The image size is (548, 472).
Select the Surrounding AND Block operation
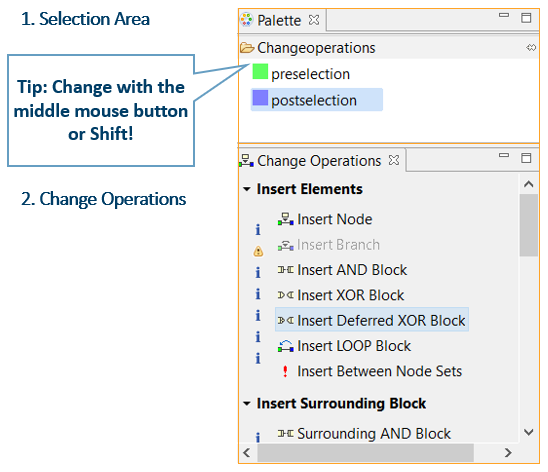point(374,434)
